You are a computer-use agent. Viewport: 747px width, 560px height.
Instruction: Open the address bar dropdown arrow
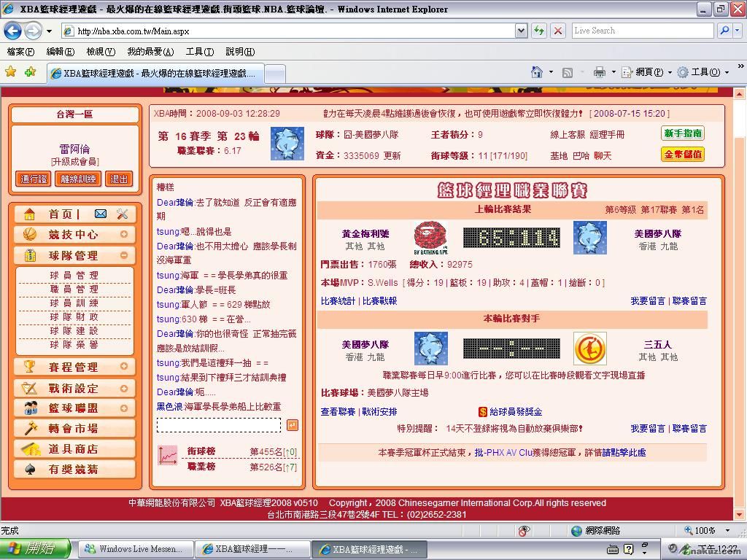[521, 31]
